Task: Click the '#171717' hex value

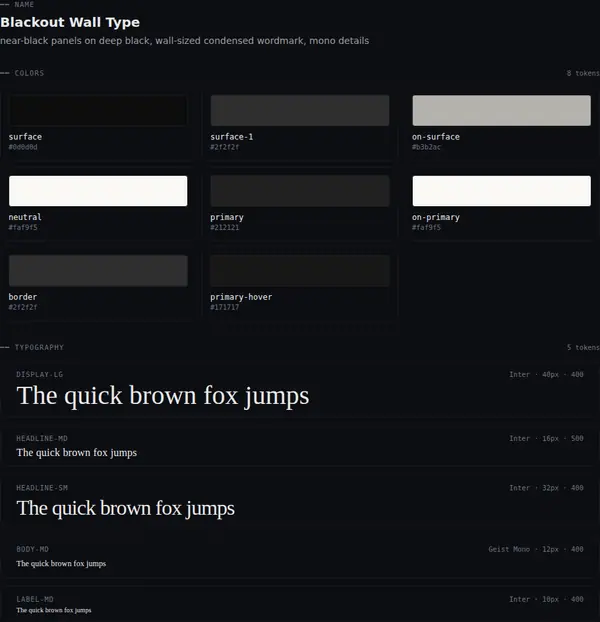Action: tap(224, 307)
